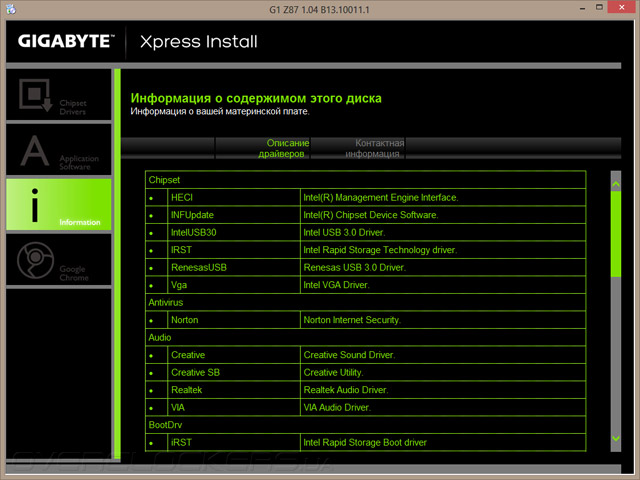Screen dimensions: 640x480
Task: Open the Google Chrome sidebar section
Action: click(59, 259)
